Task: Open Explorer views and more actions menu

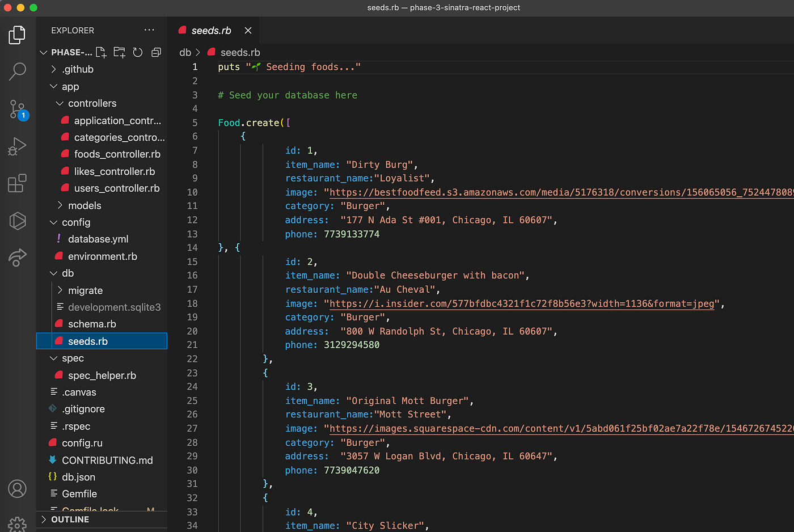Action: tap(149, 30)
